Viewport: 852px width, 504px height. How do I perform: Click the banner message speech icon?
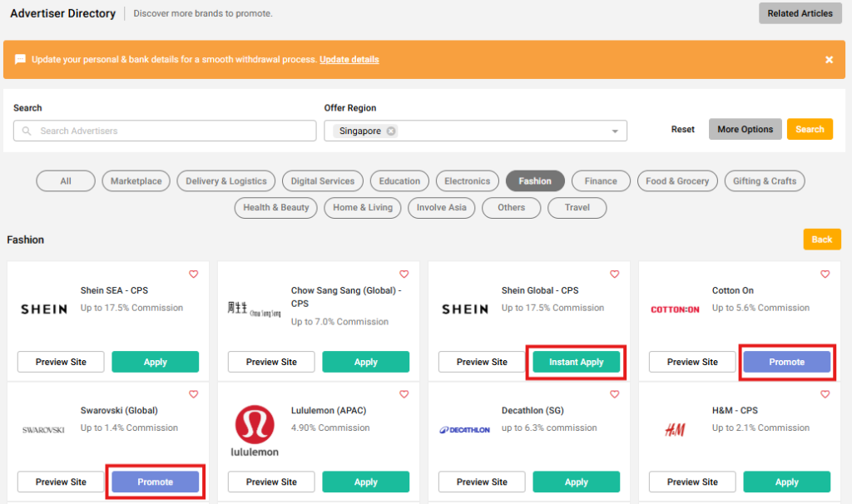(x=20, y=60)
